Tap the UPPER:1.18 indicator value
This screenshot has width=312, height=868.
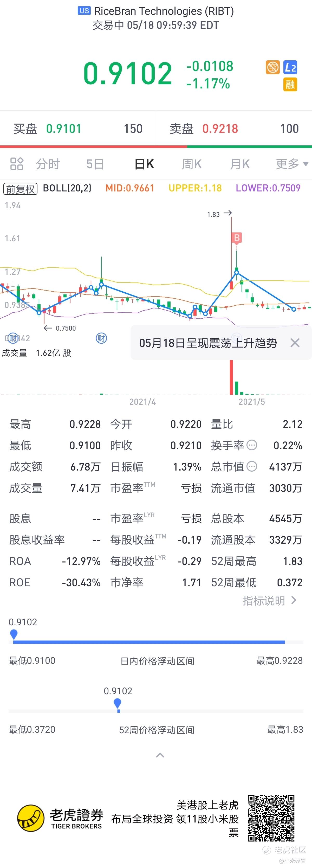pyautogui.click(x=196, y=188)
